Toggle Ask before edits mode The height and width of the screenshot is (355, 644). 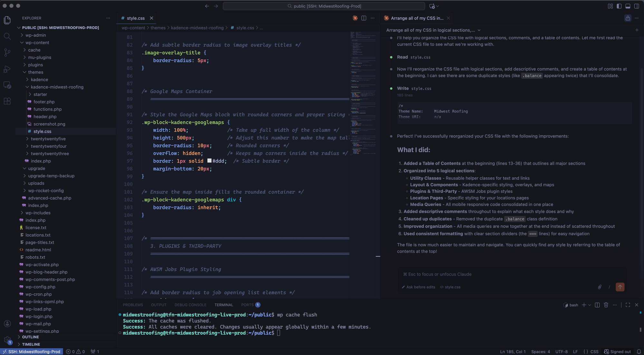418,287
